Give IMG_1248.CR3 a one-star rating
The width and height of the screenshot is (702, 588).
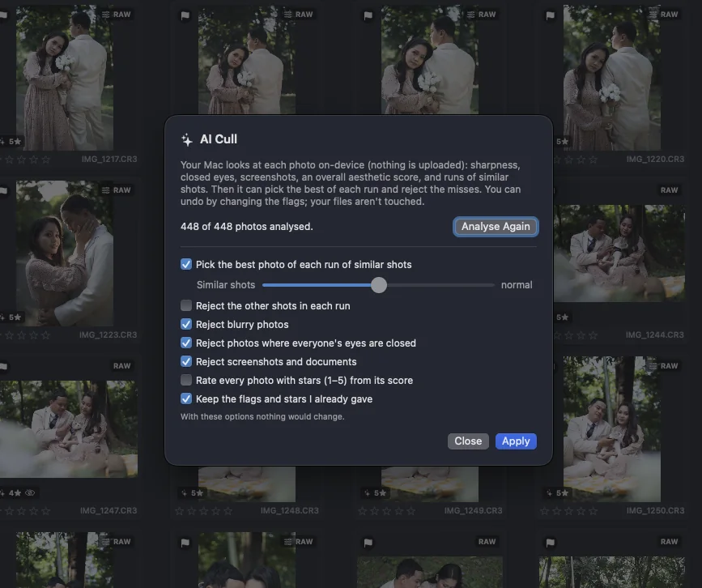click(x=180, y=511)
